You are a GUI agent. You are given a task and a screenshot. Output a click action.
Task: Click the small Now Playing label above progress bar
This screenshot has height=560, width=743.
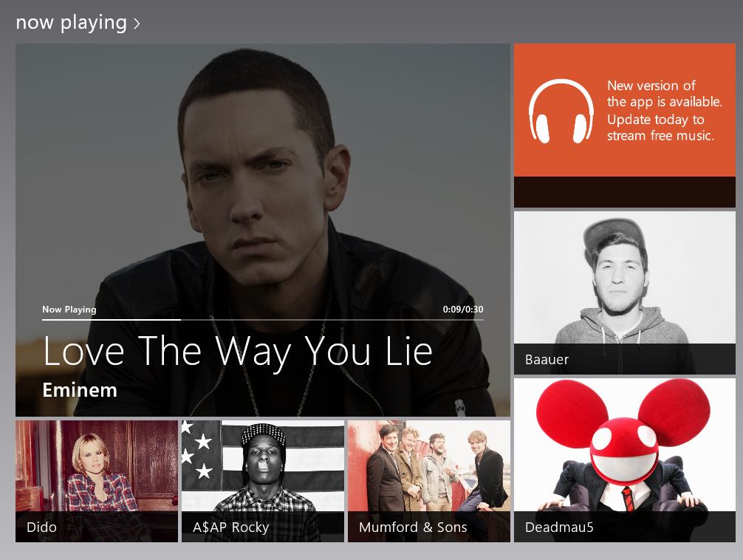point(69,309)
